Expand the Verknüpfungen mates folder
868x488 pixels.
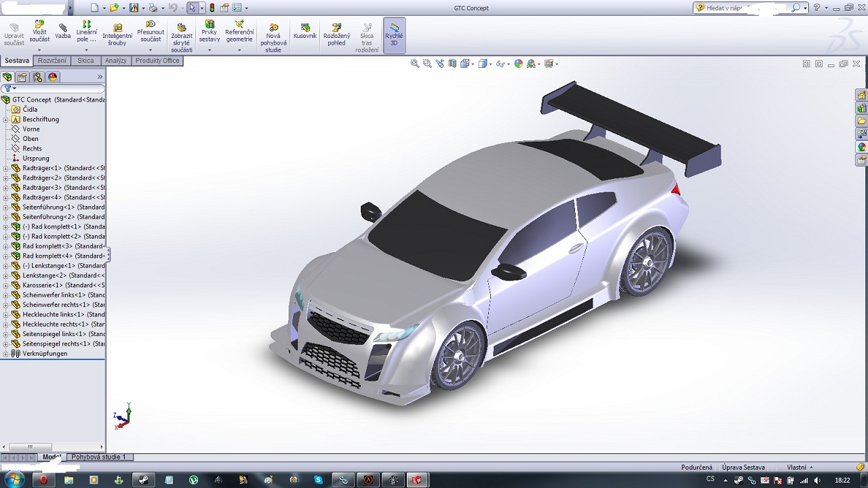pyautogui.click(x=5, y=354)
